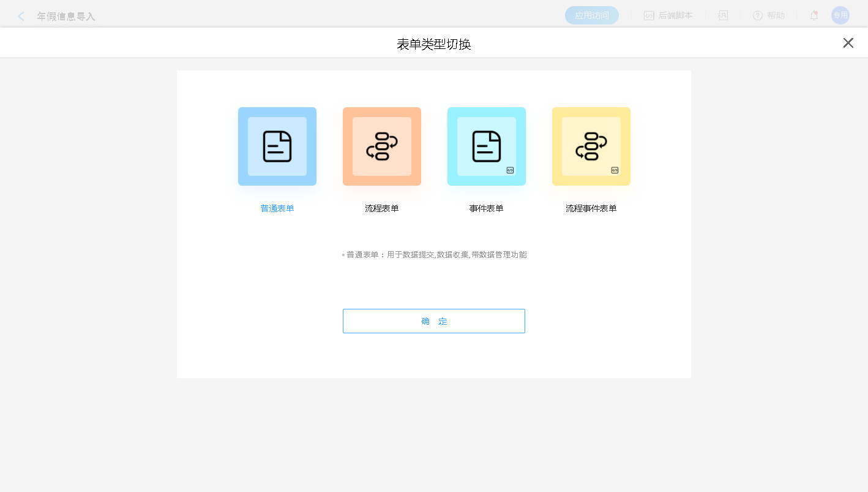
Task: Close the 表单类型切换 dialog
Action: [x=848, y=43]
